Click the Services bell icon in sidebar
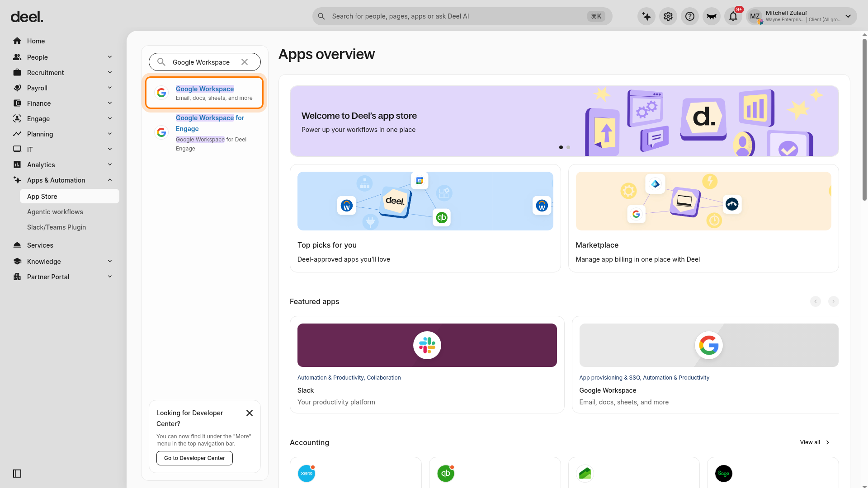Screen dimensions: 868x488 (17, 245)
